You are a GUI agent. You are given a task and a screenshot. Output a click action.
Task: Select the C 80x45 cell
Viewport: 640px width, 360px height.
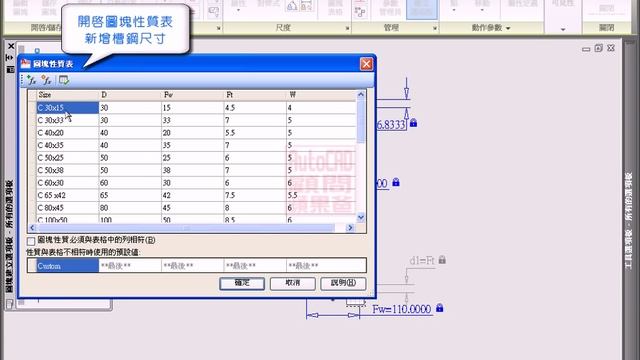tap(67, 208)
